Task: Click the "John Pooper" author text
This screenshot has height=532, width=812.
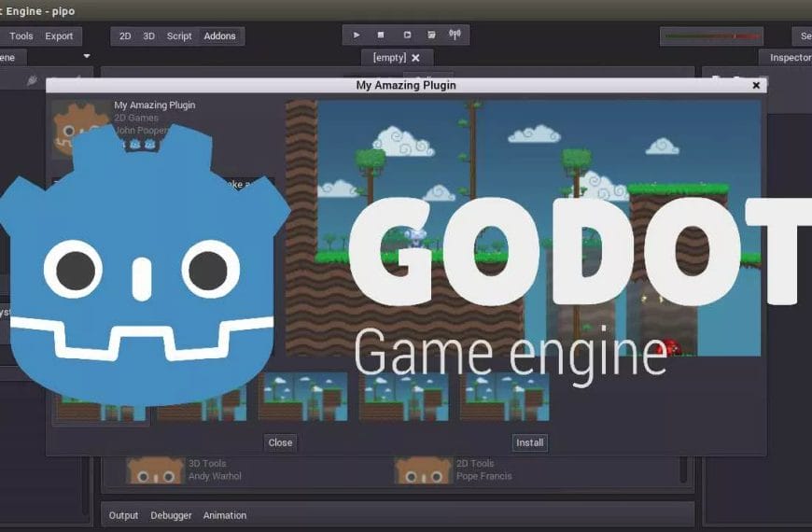Action: click(x=141, y=131)
